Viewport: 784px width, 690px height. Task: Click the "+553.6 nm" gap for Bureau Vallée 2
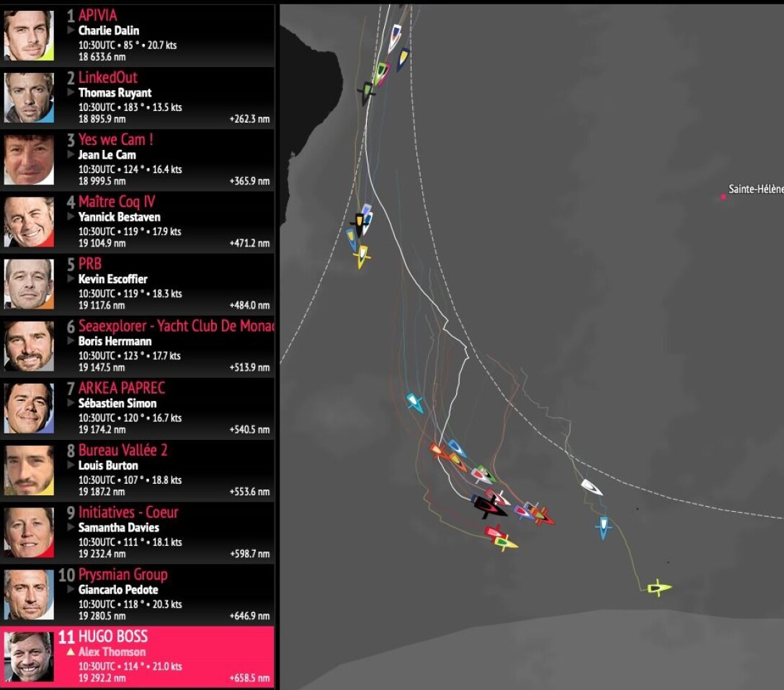tap(249, 492)
